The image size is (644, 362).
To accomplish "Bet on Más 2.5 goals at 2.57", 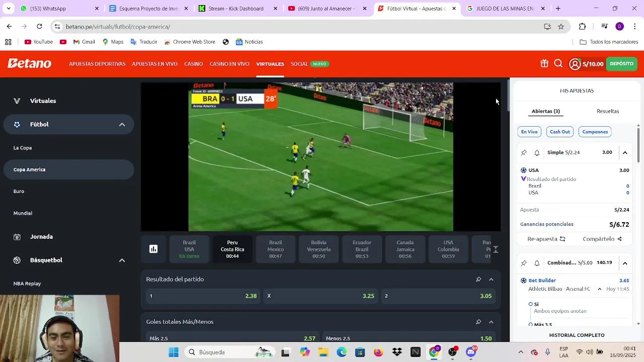I will pos(232,338).
